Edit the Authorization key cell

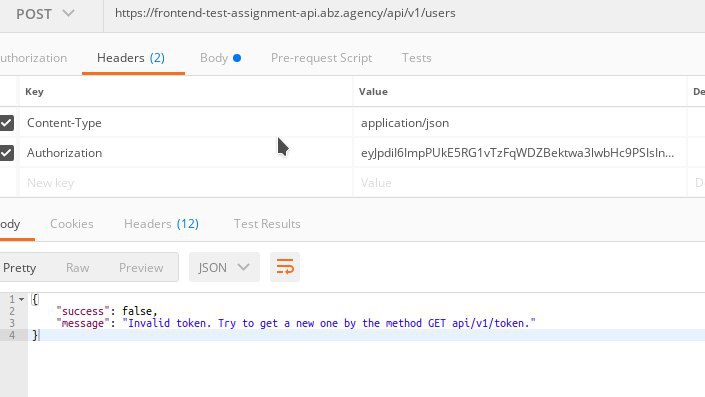click(x=186, y=153)
